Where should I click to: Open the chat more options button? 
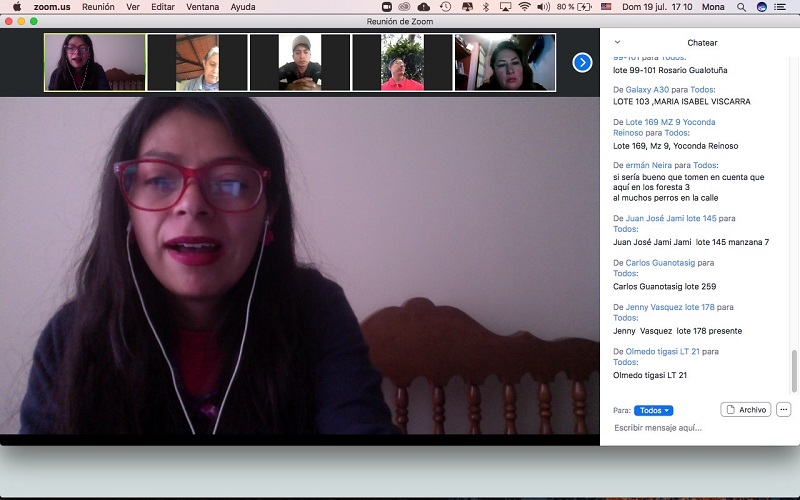tap(784, 409)
